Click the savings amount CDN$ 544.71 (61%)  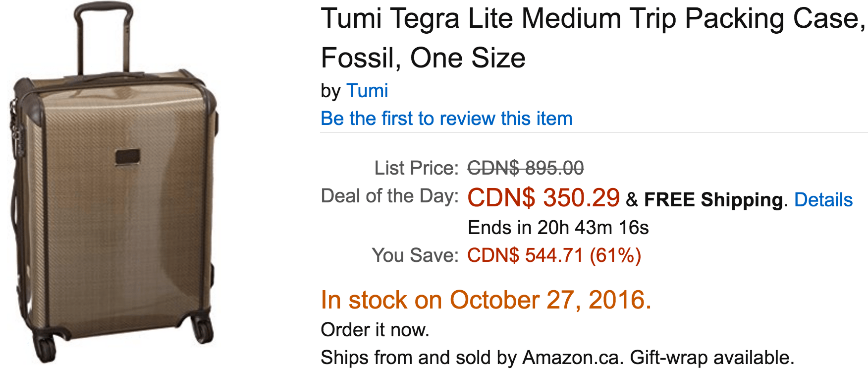click(554, 255)
